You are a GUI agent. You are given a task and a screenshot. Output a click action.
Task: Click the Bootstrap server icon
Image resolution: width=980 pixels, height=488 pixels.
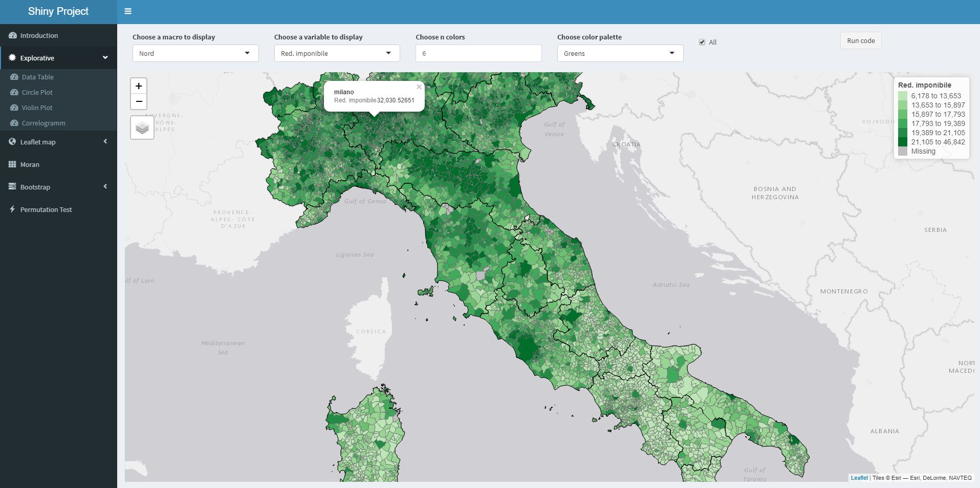[x=12, y=187]
